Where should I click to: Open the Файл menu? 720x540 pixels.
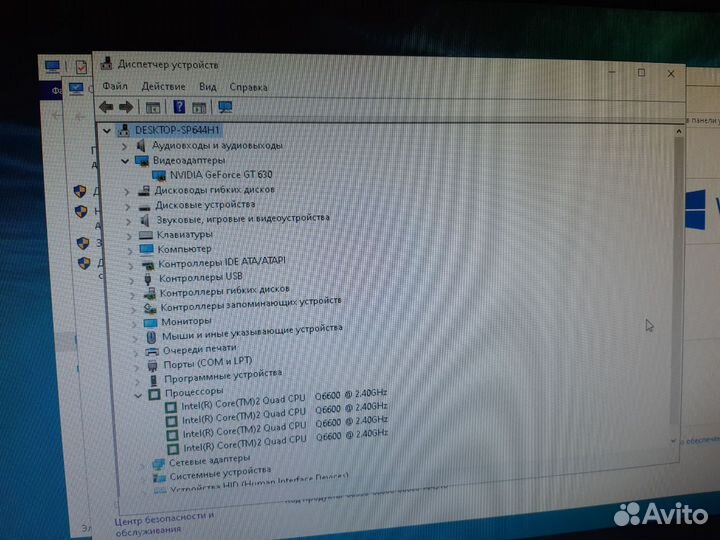click(x=114, y=87)
